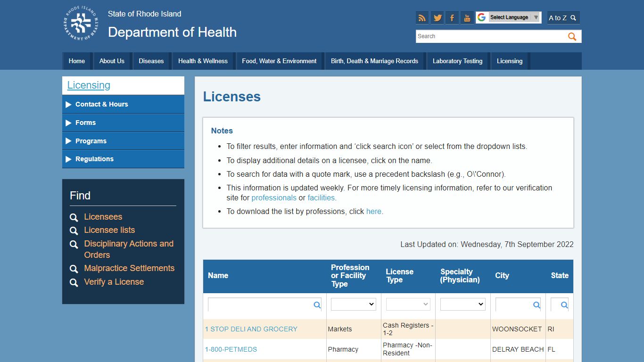Click the 'here' download list link
Screen dimensions: 644x362
pyautogui.click(x=374, y=212)
